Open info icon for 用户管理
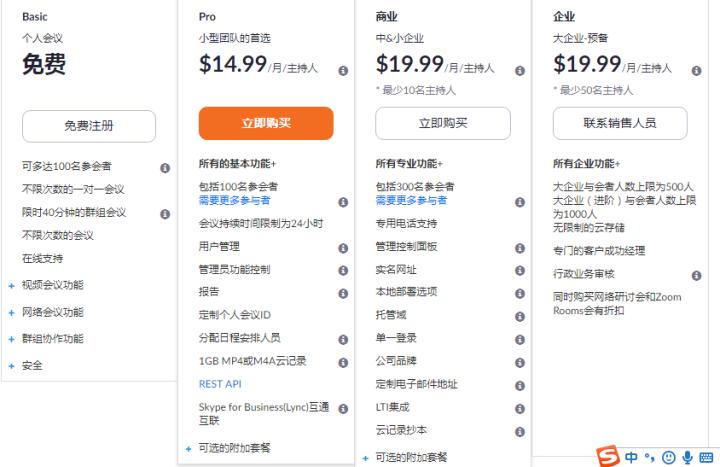The height and width of the screenshot is (467, 720). (343, 248)
